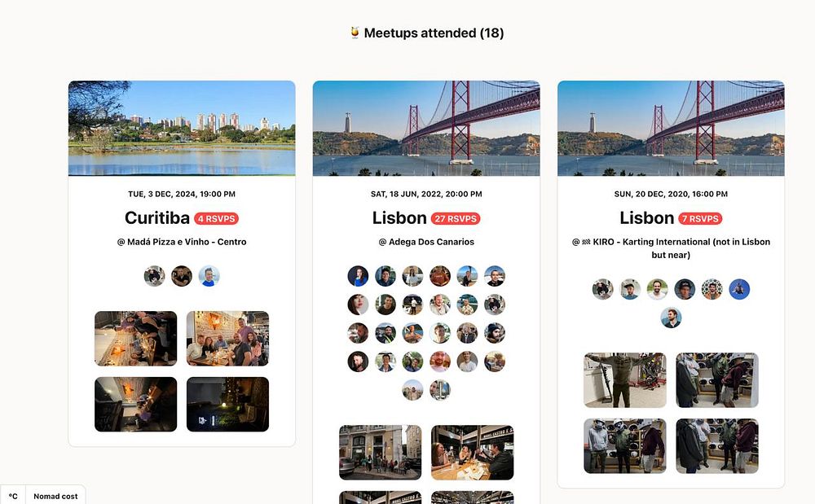Viewport: 815px width, 504px height.
Task: Click the Nomad cost button
Action: [55, 496]
